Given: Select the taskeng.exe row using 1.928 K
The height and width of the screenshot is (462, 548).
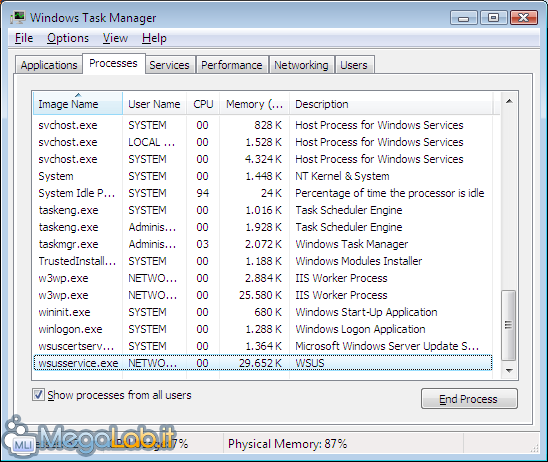Looking at the screenshot, I should [x=263, y=227].
